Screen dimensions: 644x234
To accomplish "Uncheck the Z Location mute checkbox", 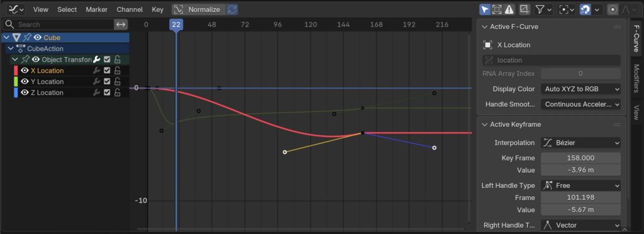I will tap(107, 92).
